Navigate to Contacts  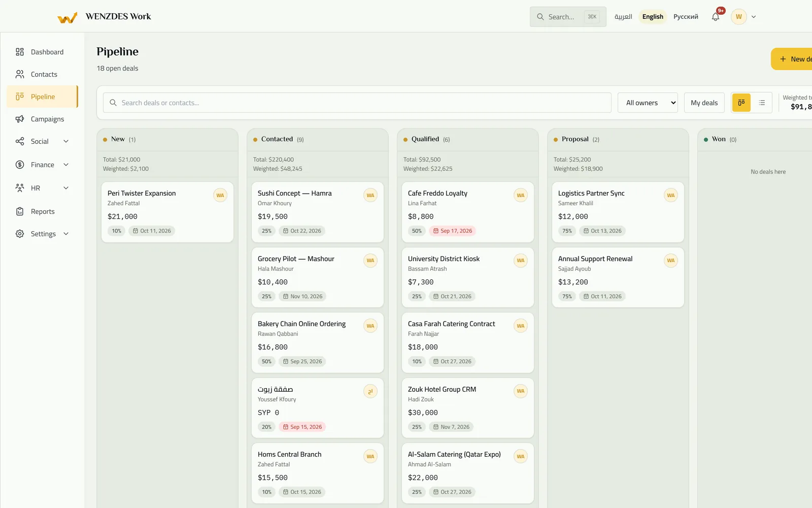(x=43, y=74)
